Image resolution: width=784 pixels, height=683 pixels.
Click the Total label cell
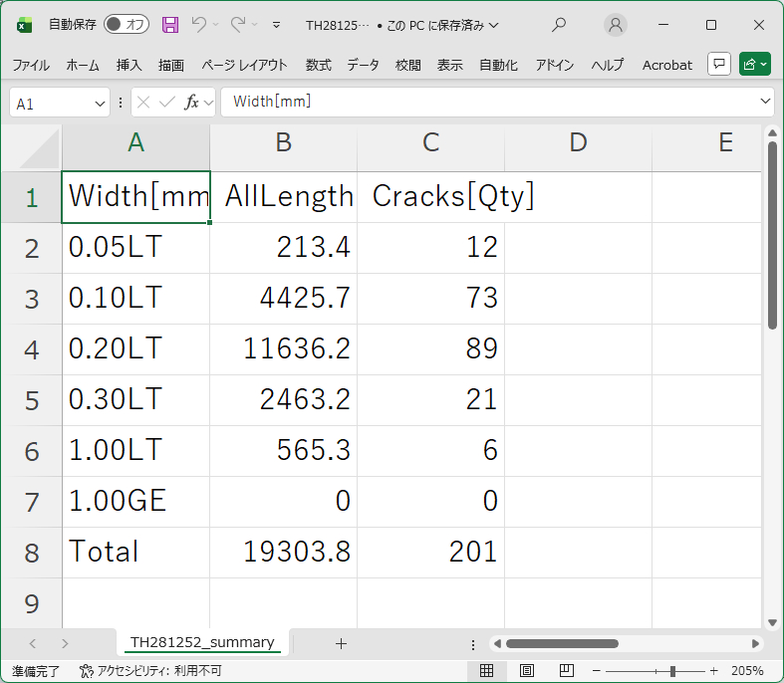135,553
